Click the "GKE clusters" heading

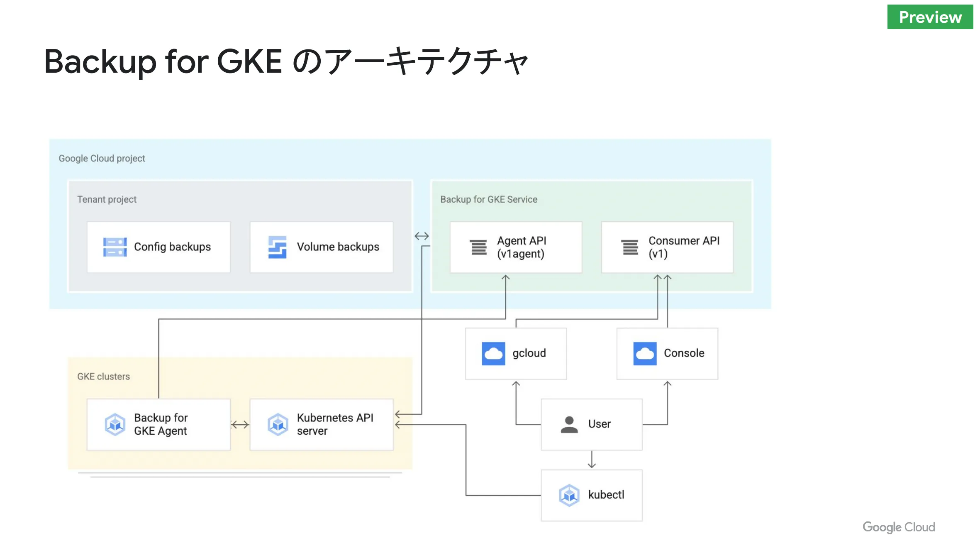pos(103,377)
